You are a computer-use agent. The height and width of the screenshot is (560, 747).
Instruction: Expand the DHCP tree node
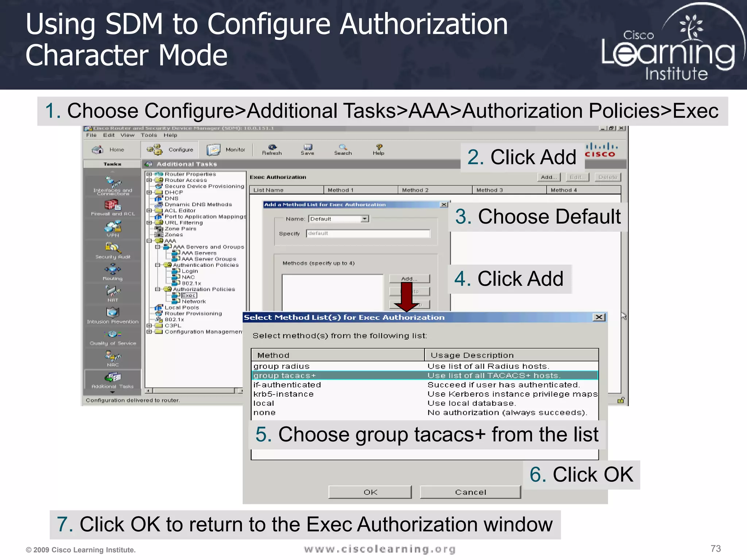149,192
